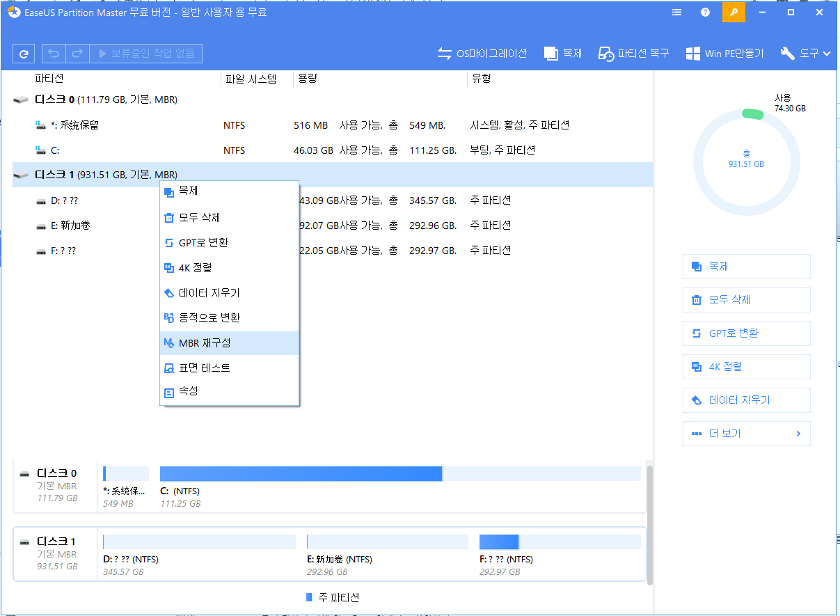Click C: (NTFS) bar in disk map
The height and width of the screenshot is (616, 840).
tap(400, 473)
